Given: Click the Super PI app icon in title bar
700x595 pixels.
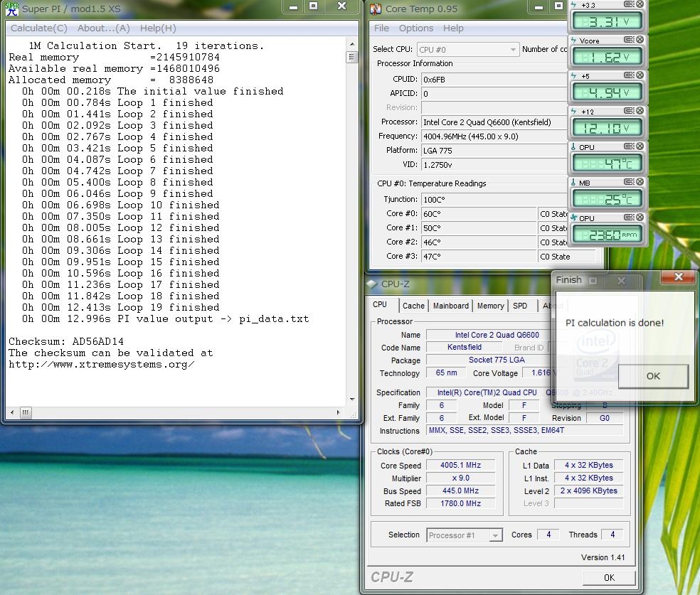Looking at the screenshot, I should coord(13,9).
